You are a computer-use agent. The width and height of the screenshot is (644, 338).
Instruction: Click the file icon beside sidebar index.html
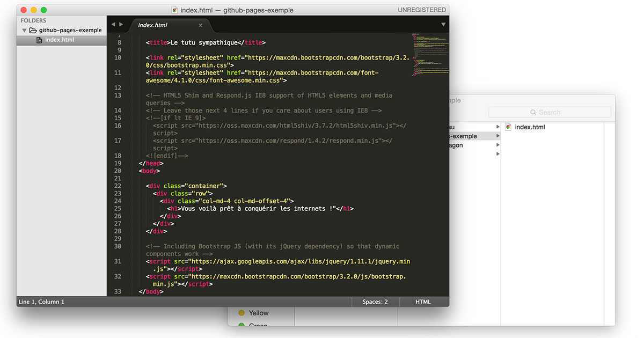click(39, 40)
